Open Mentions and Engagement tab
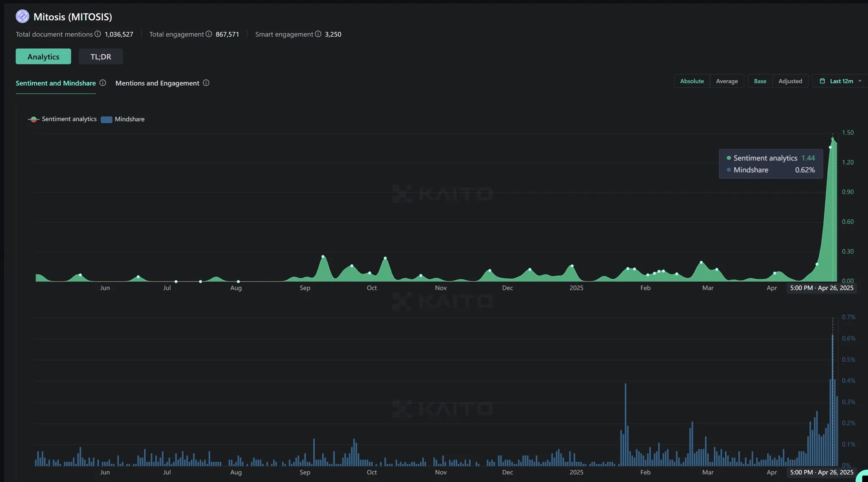 [x=157, y=83]
